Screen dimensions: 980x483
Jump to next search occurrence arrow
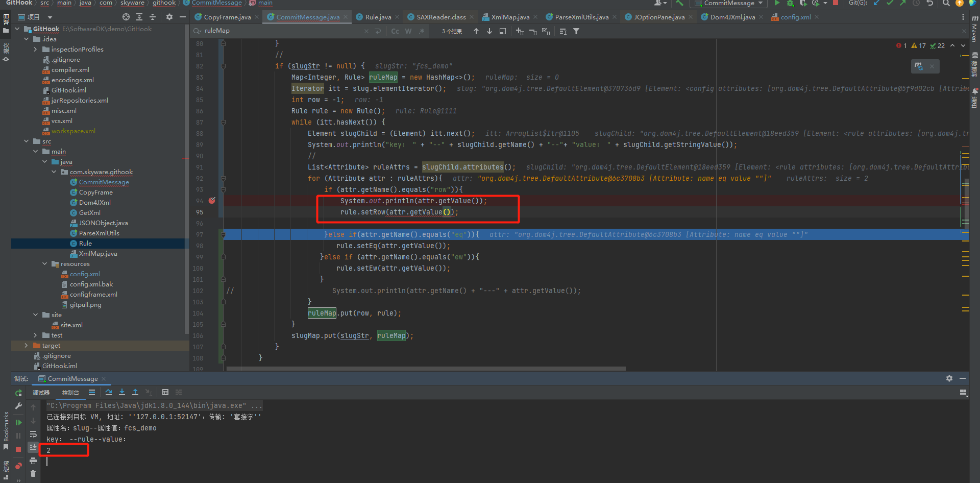tap(489, 31)
